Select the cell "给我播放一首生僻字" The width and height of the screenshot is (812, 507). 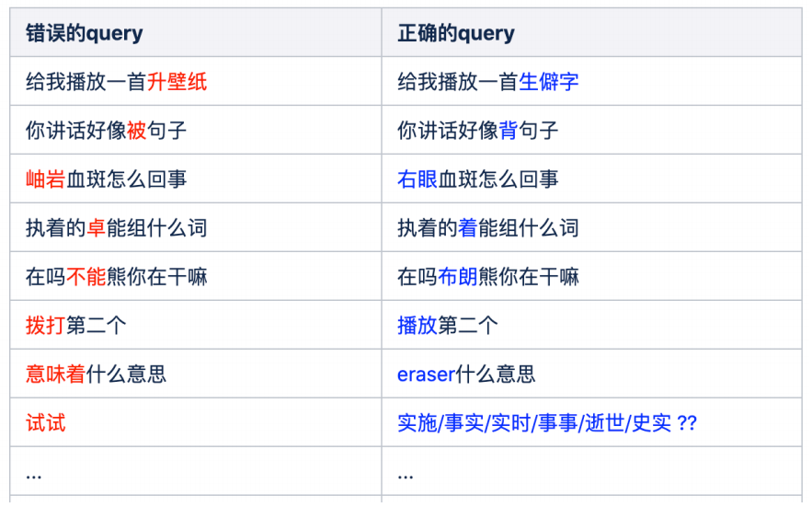(x=592, y=81)
